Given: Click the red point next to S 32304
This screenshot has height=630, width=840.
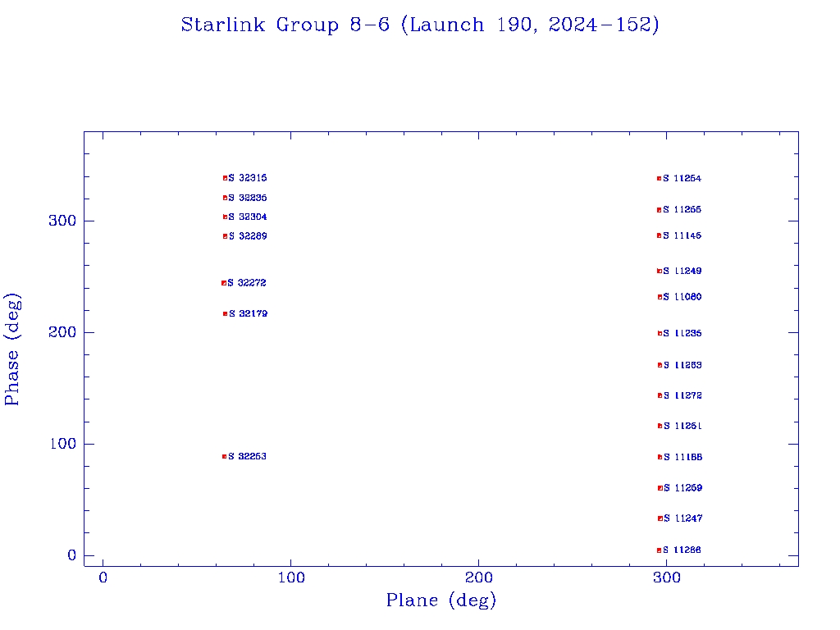Looking at the screenshot, I should 225,217.
